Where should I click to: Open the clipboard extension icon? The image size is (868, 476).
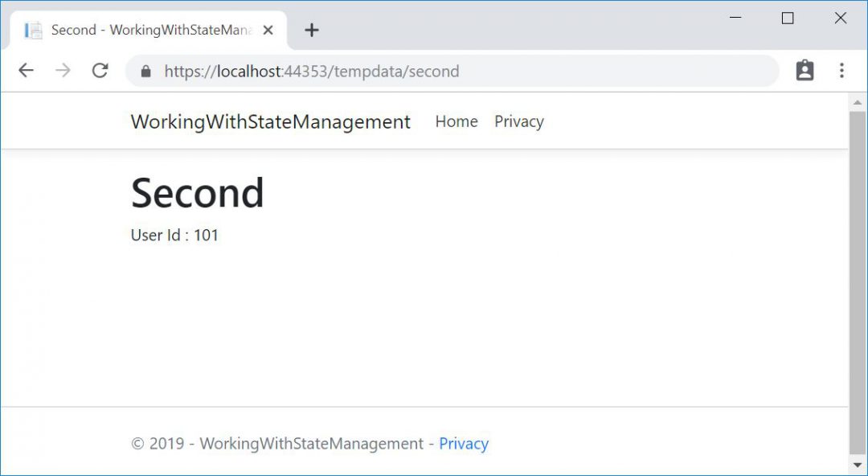point(805,71)
